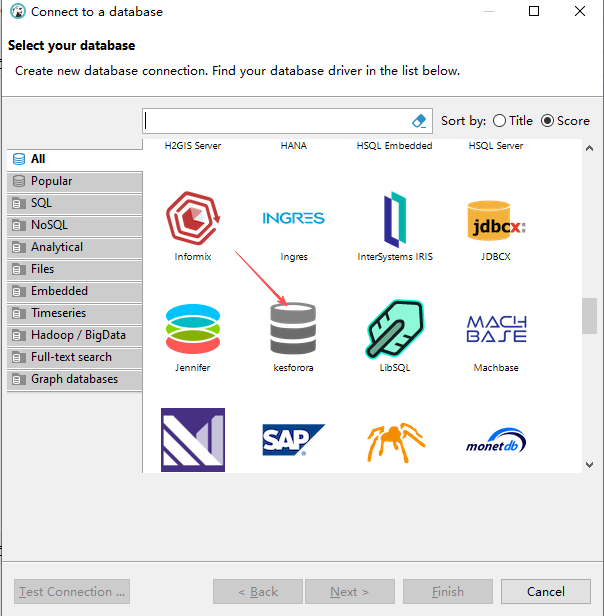Pick the LibSQL feather icon
604x616 pixels.
(395, 329)
